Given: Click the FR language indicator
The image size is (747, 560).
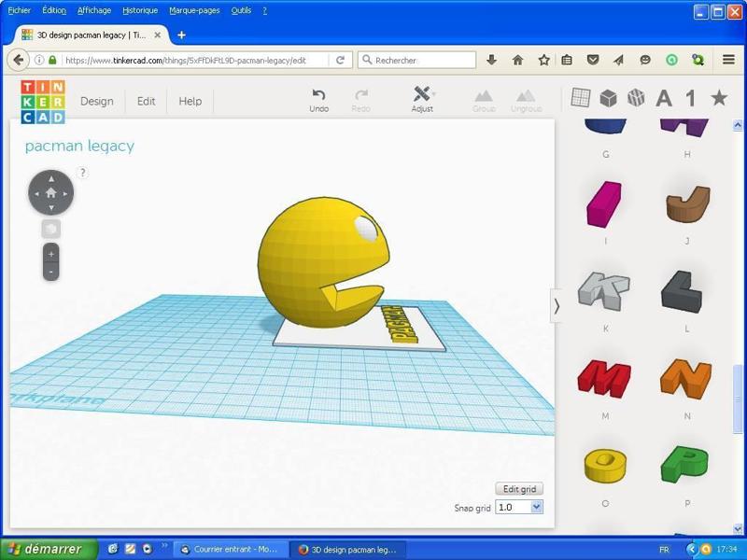Looking at the screenshot, I should click(664, 550).
